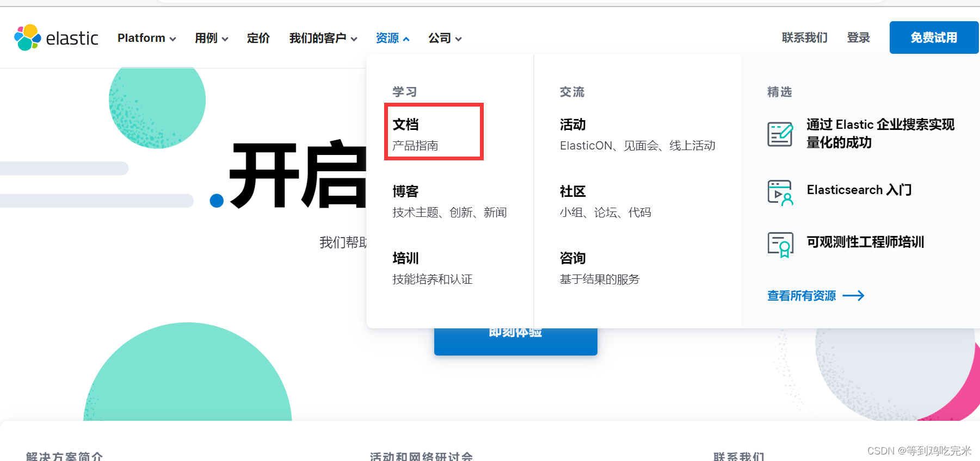The image size is (980, 461).
Task: Open 博客 under 学习
Action: click(x=406, y=191)
